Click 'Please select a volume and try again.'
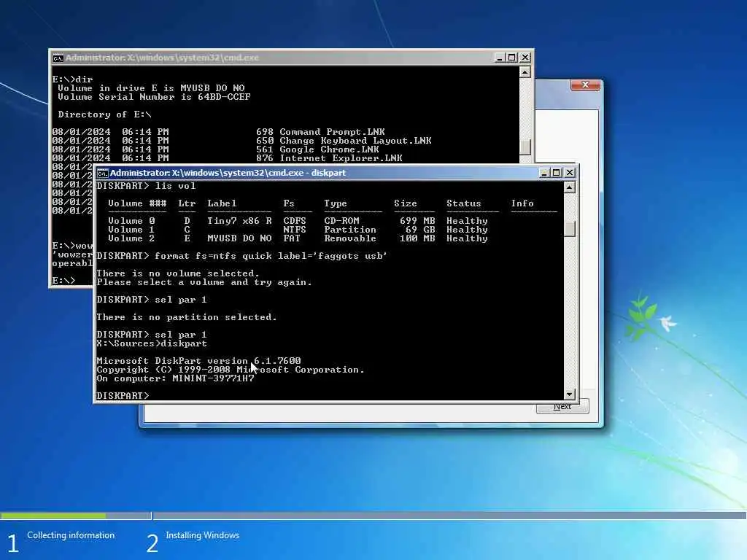The height and width of the screenshot is (560, 747). click(204, 282)
